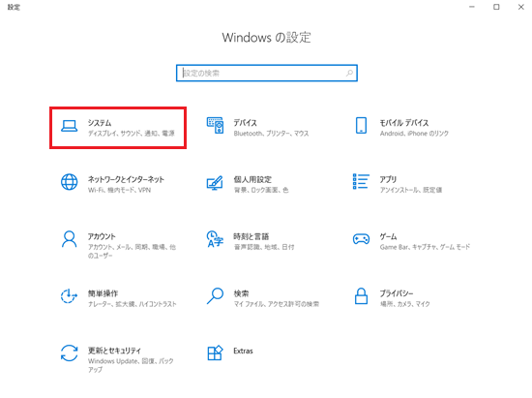The height and width of the screenshot is (398, 532).
Task: Open the ネットワークとインターネット globe icon
Action: tap(70, 182)
